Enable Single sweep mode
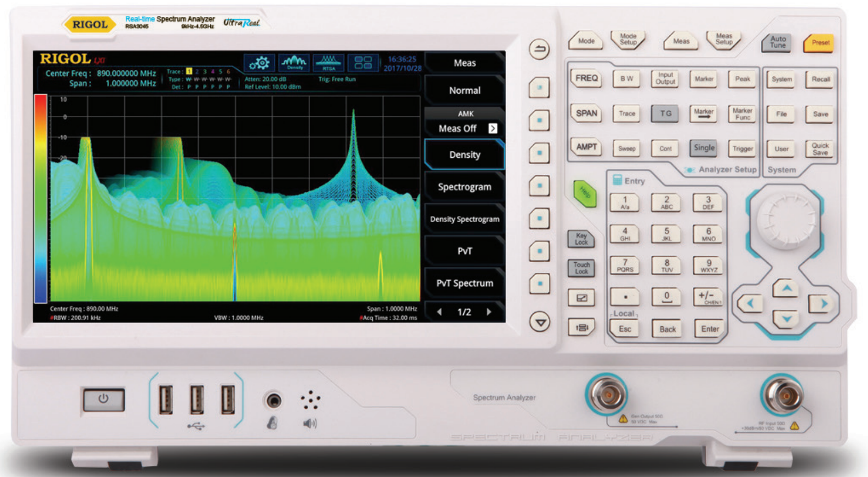The image size is (868, 477). click(704, 148)
